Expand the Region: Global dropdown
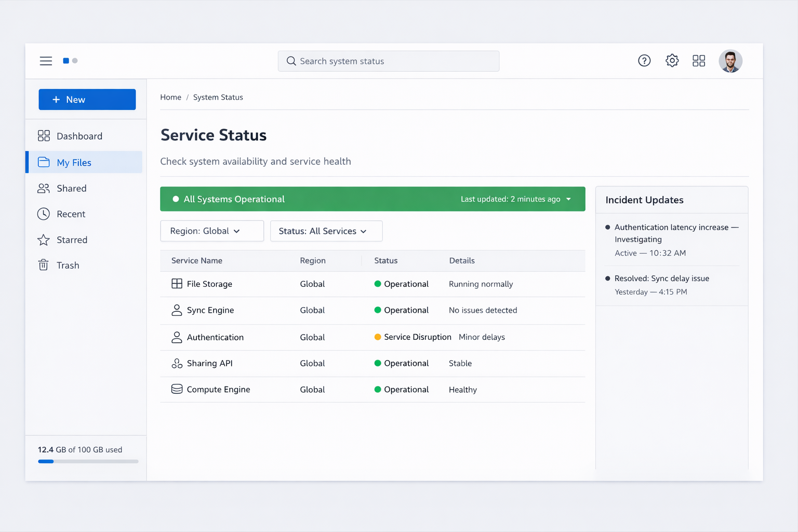798x532 pixels. 211,231
